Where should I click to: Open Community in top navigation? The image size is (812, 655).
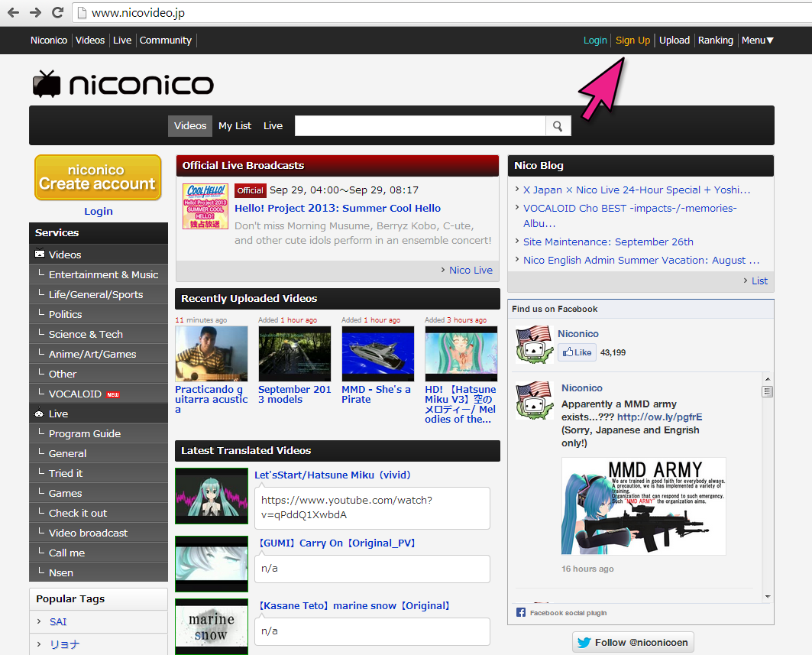[166, 41]
